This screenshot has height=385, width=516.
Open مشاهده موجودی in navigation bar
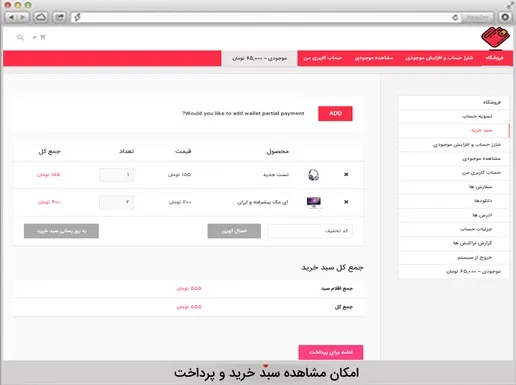(374, 58)
